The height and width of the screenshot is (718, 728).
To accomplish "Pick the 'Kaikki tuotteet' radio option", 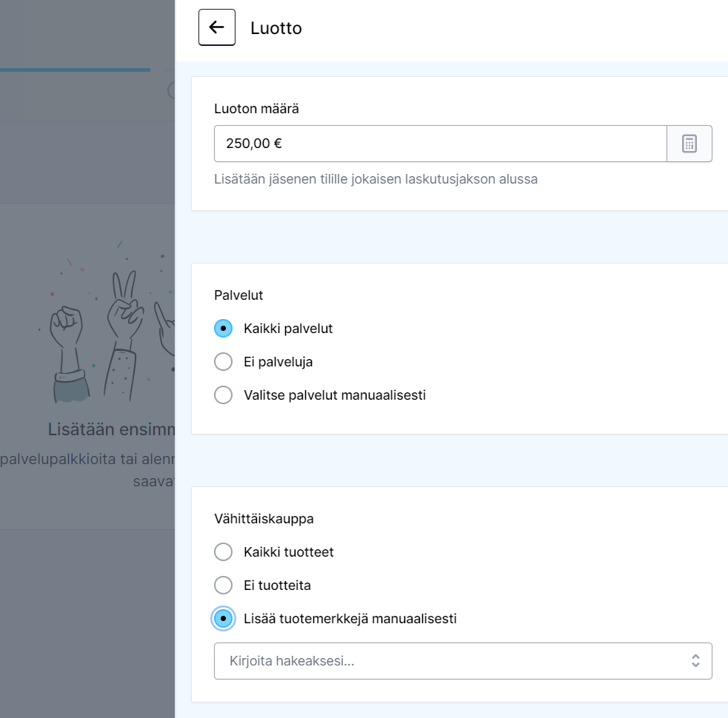I will point(224,552).
